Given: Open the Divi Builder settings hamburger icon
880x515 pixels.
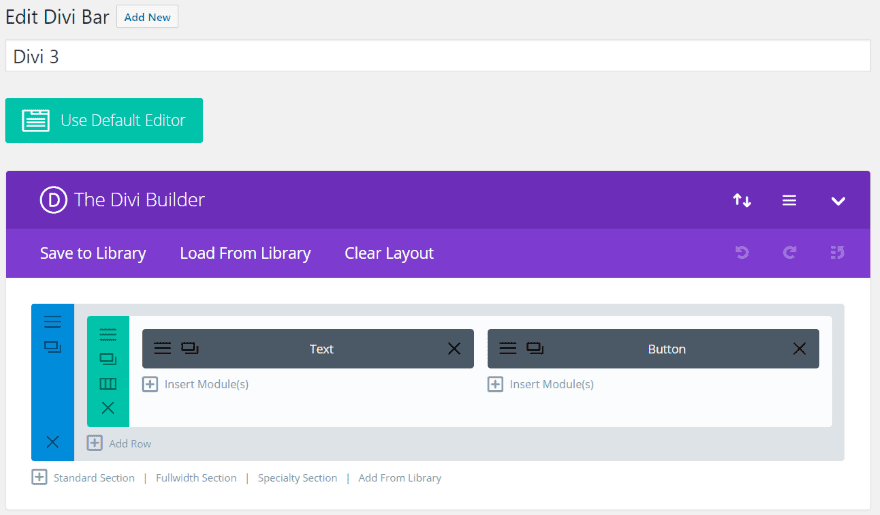Looking at the screenshot, I should [789, 200].
